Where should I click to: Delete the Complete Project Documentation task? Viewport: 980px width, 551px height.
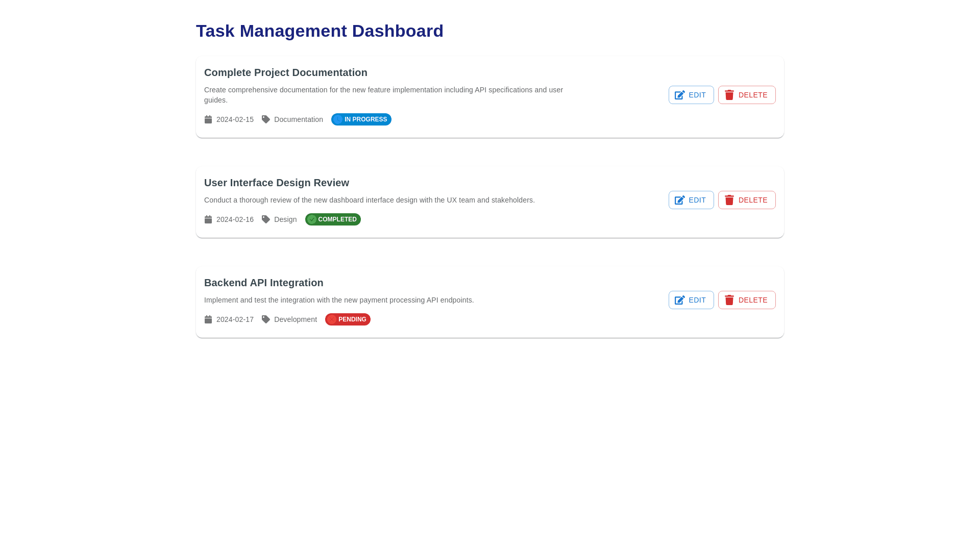747,95
